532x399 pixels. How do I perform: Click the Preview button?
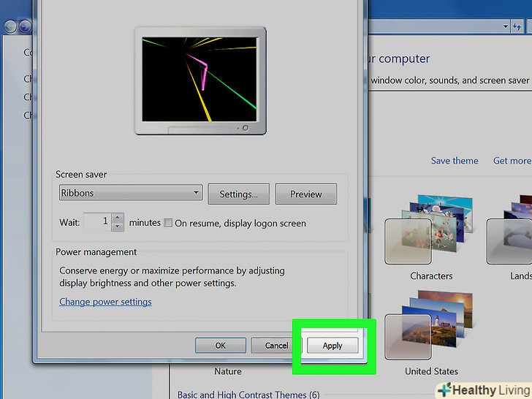(x=306, y=194)
